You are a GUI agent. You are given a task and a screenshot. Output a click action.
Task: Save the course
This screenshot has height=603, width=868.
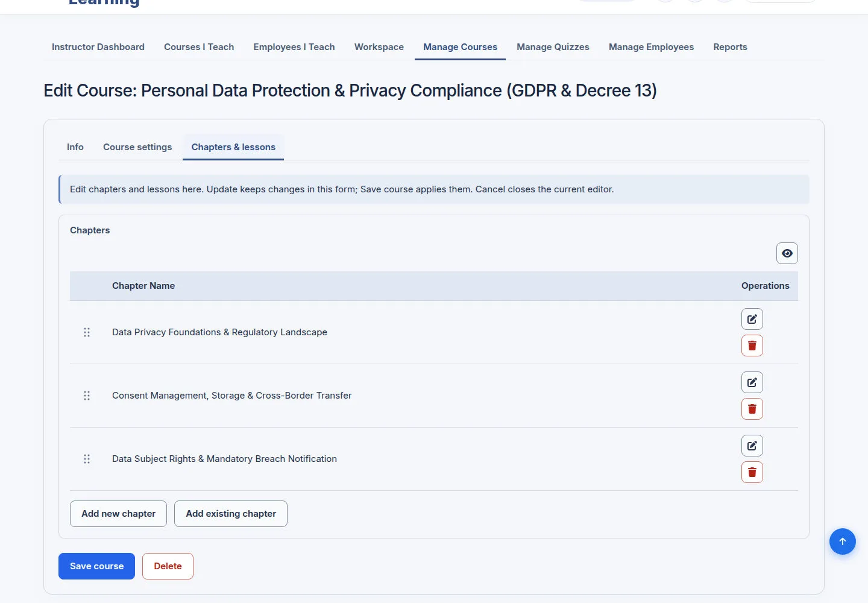coord(96,566)
